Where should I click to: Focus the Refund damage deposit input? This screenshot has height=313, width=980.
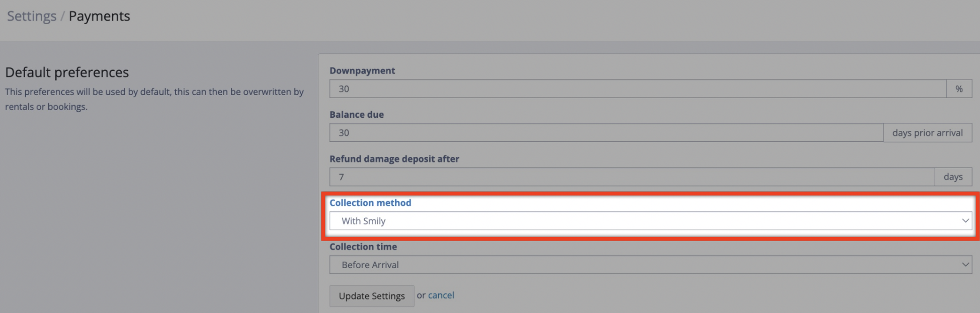[632, 177]
